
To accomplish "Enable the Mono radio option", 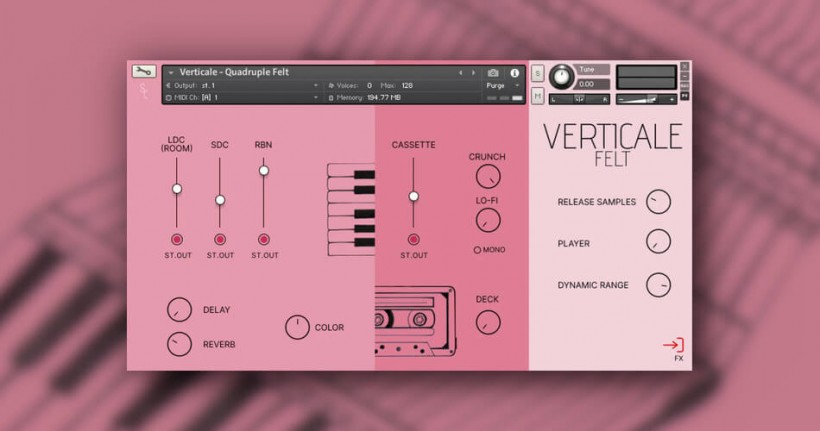I will [478, 249].
